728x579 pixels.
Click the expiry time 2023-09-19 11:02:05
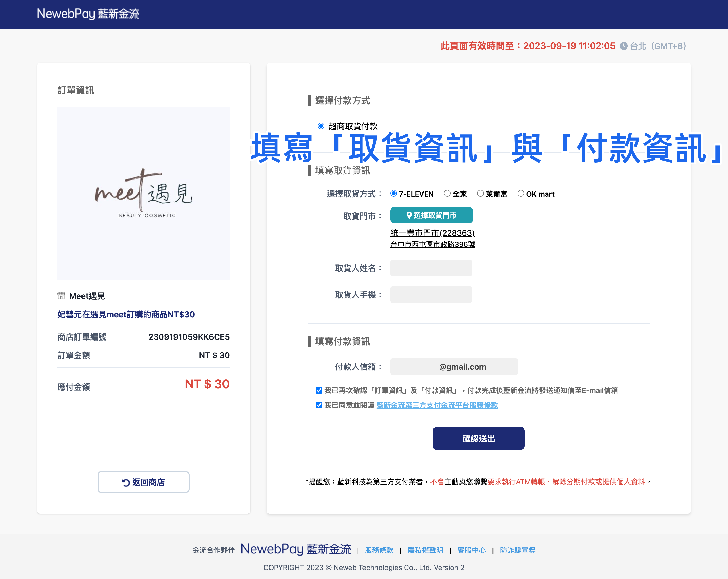[569, 46]
